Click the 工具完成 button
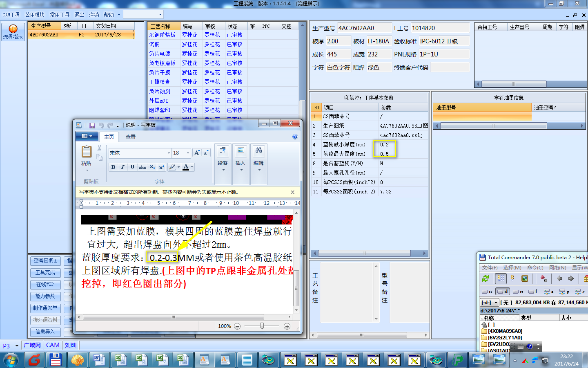 tap(45, 272)
